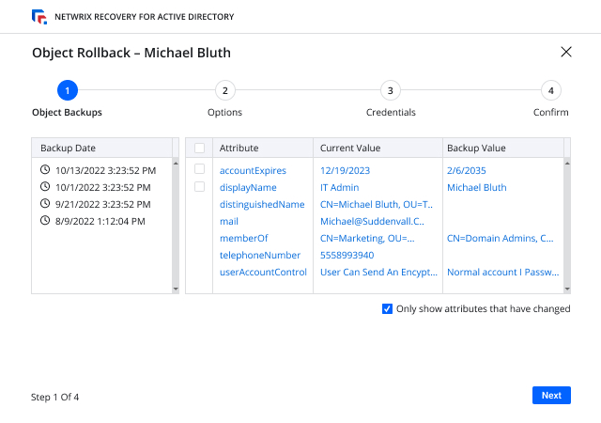Click the clock icon for 9/21/2022 backup
The image size is (601, 423).
click(x=45, y=204)
